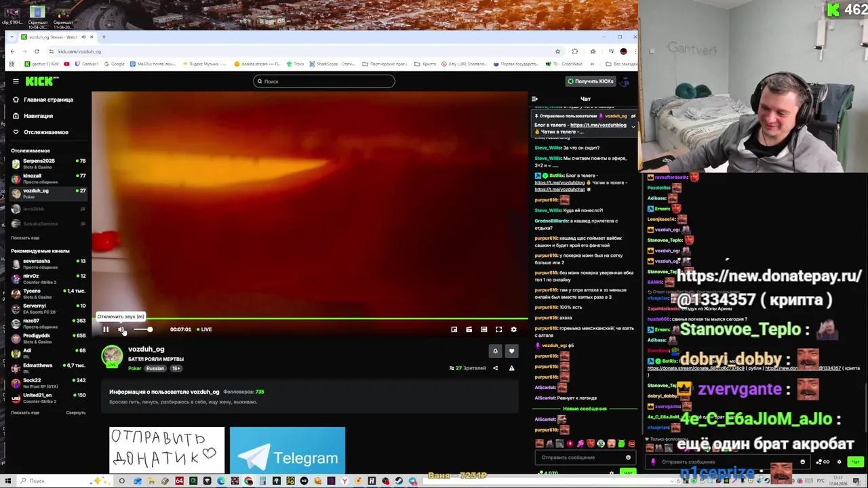Screen dimensions: 868x488
Task: Click the Russian language tag
Action: pos(155,368)
